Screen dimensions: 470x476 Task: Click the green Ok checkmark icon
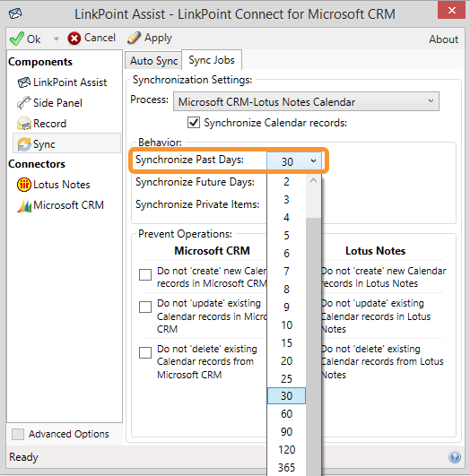(17, 39)
